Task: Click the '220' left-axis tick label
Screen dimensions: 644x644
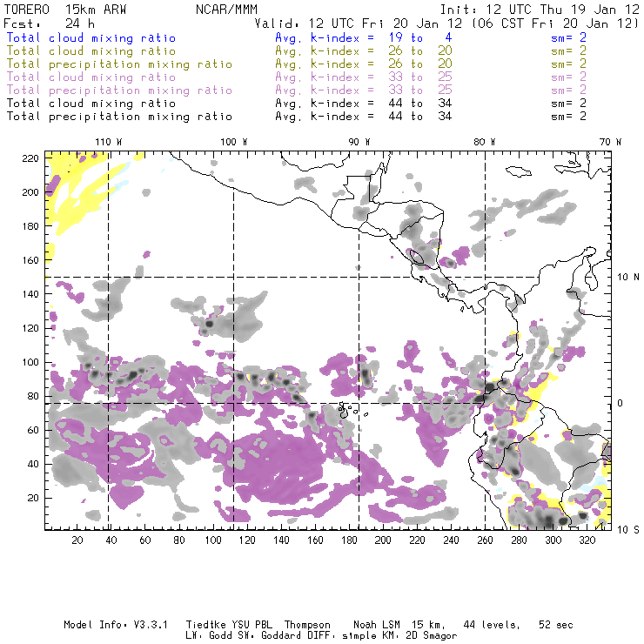Action: (30, 158)
